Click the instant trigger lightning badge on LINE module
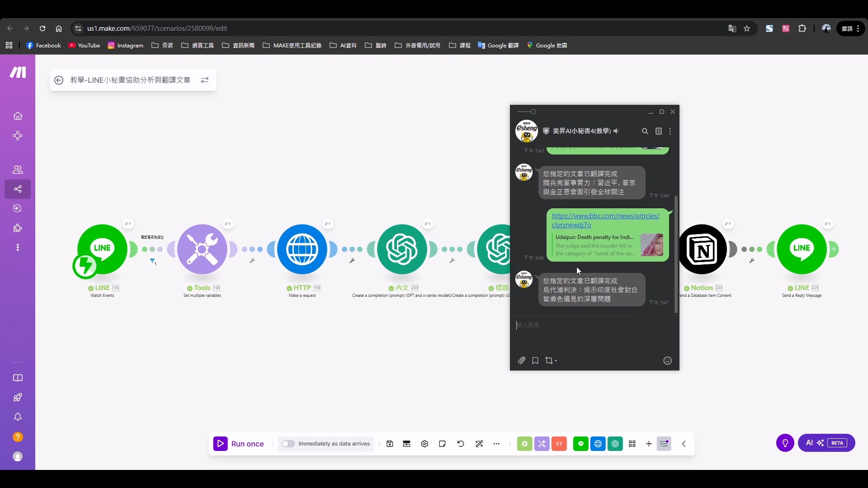This screenshot has width=868, height=488. click(85, 266)
